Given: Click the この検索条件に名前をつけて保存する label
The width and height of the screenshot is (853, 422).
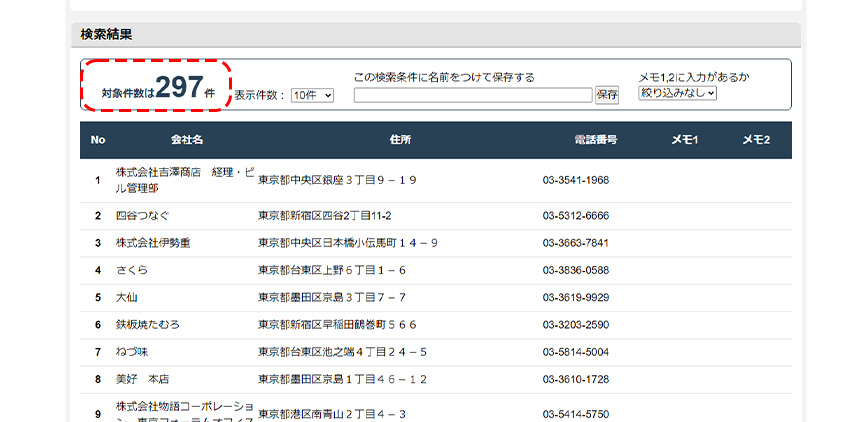Looking at the screenshot, I should click(x=444, y=77).
